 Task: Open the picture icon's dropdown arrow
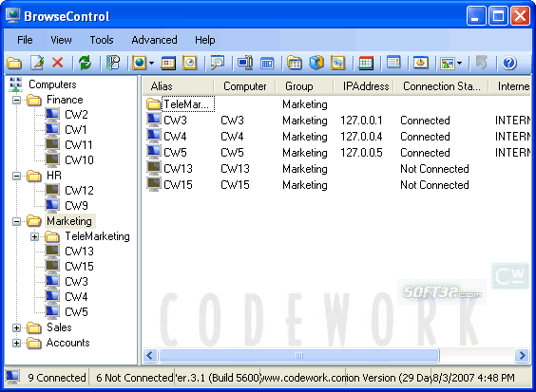[459, 64]
